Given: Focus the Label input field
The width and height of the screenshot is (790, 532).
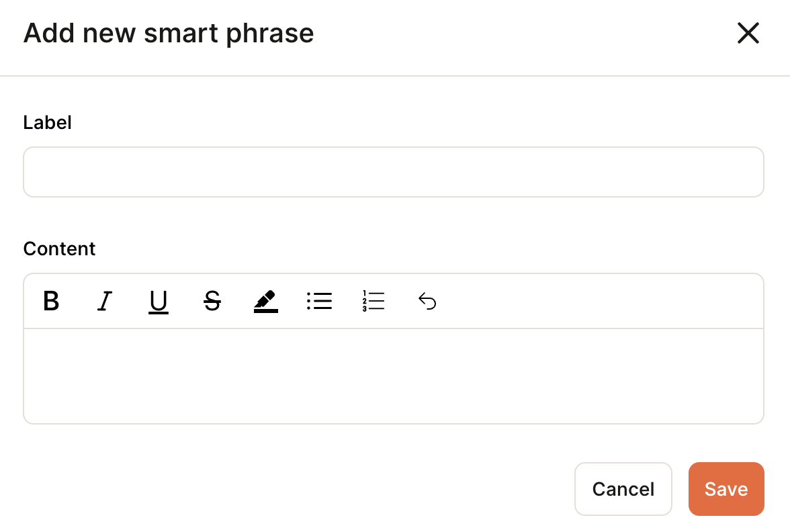Looking at the screenshot, I should click(x=394, y=172).
